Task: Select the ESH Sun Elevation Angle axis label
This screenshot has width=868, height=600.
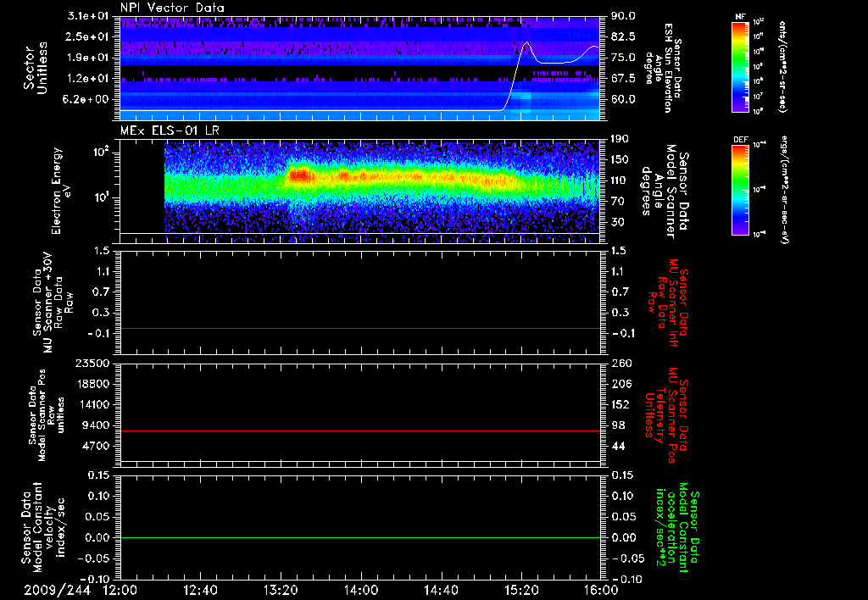Action: click(x=670, y=68)
